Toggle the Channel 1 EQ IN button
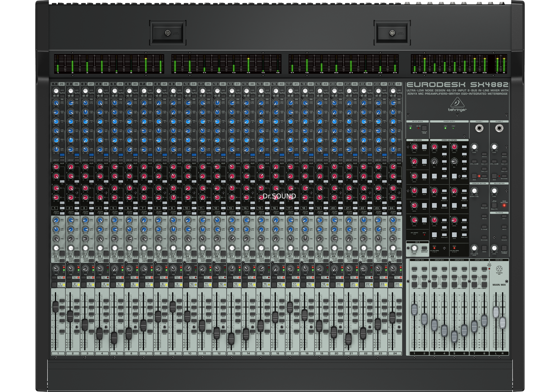Image resolution: width=560 pixels, height=392 pixels. (62, 155)
